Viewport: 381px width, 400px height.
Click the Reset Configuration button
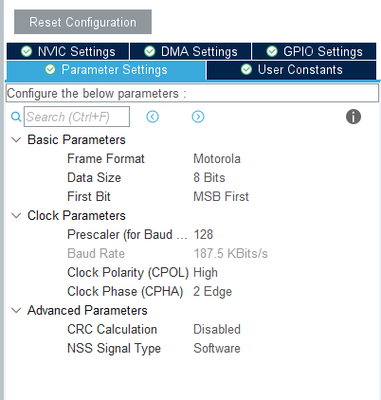83,22
